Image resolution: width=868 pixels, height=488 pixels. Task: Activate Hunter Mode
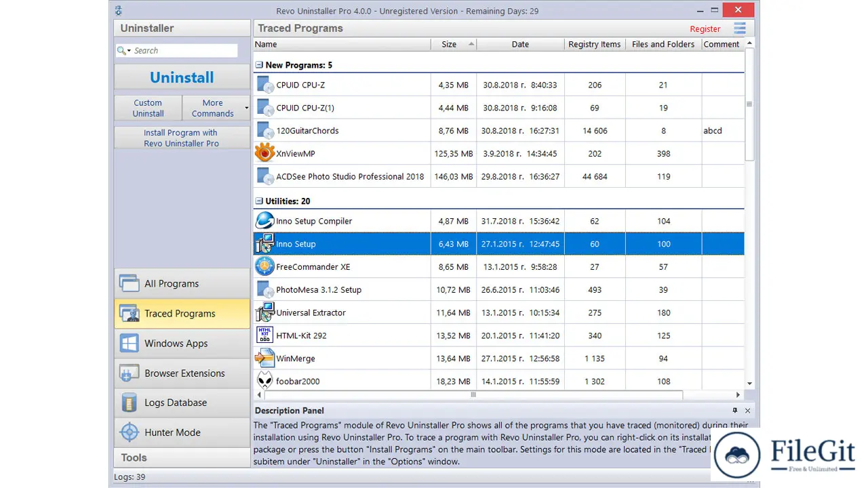pyautogui.click(x=182, y=432)
